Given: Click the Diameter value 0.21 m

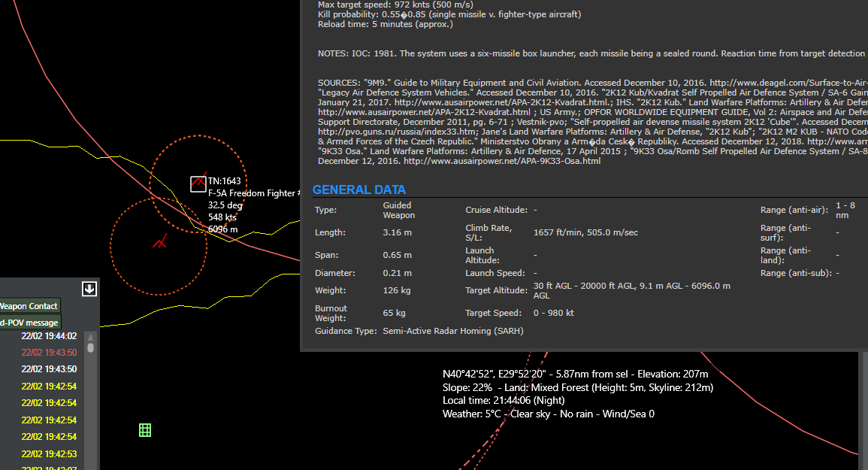Looking at the screenshot, I should pyautogui.click(x=397, y=273).
